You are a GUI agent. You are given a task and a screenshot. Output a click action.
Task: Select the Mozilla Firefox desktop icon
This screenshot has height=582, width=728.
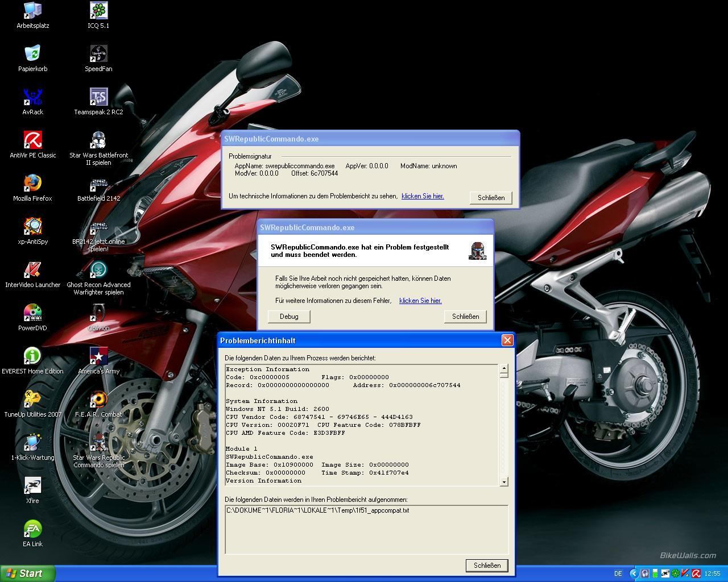click(x=33, y=188)
